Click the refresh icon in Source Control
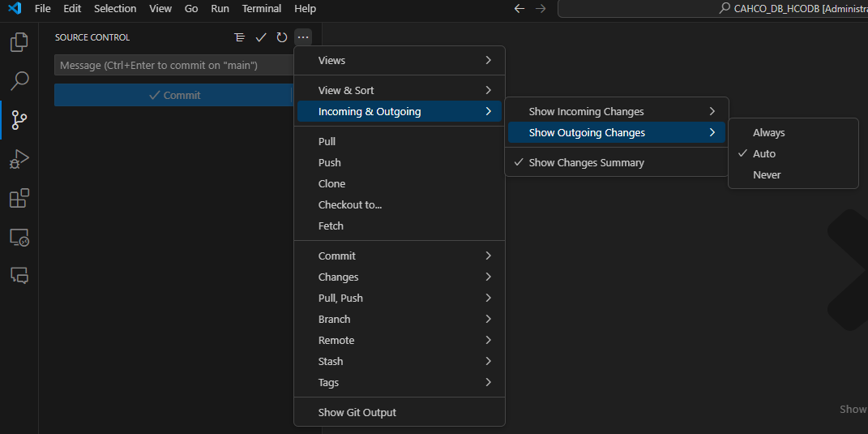 [x=282, y=37]
